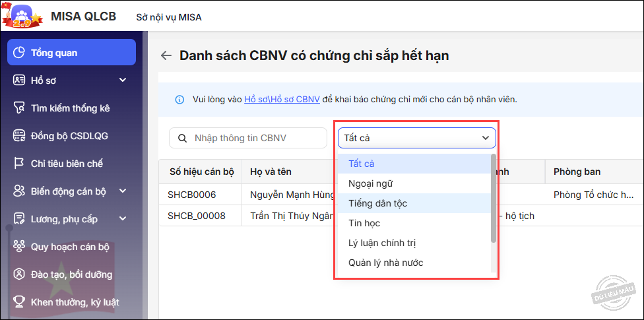Image resolution: width=644 pixels, height=320 pixels.
Task: Click the Khen thưởng, kỷ luật trophy icon
Action: [x=19, y=302]
